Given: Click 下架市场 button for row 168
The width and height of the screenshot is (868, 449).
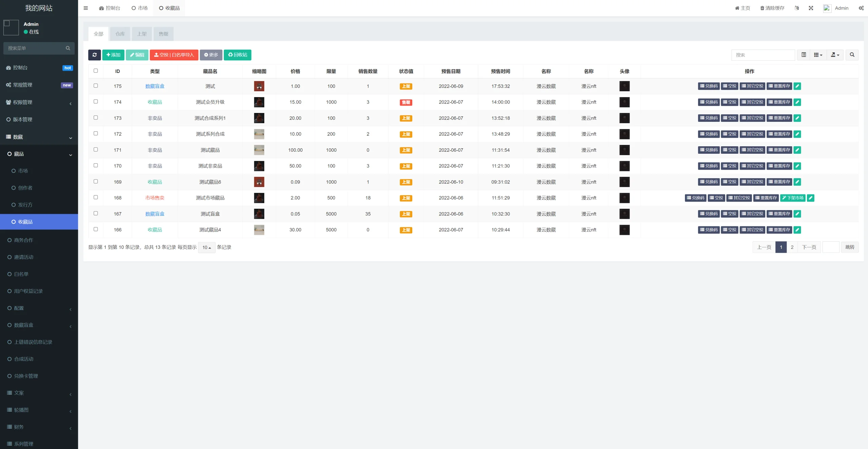Looking at the screenshot, I should (793, 198).
